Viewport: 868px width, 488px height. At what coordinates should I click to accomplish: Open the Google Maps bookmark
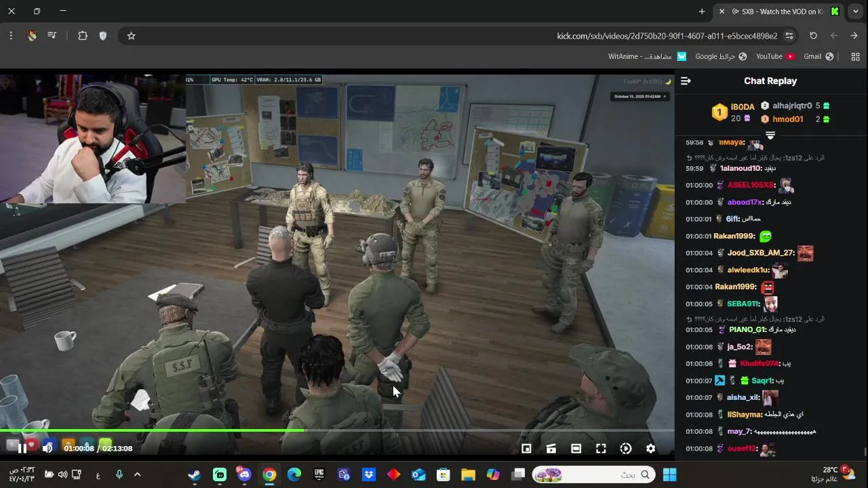click(x=721, y=56)
